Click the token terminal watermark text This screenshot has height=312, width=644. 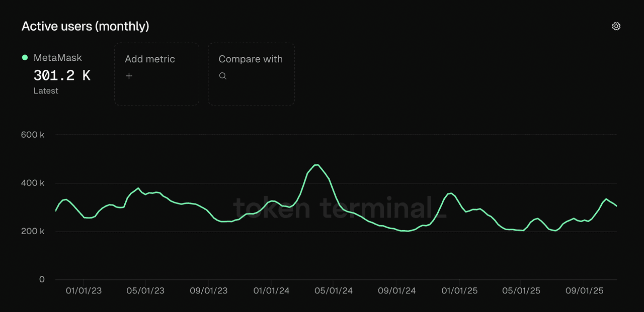coord(340,207)
